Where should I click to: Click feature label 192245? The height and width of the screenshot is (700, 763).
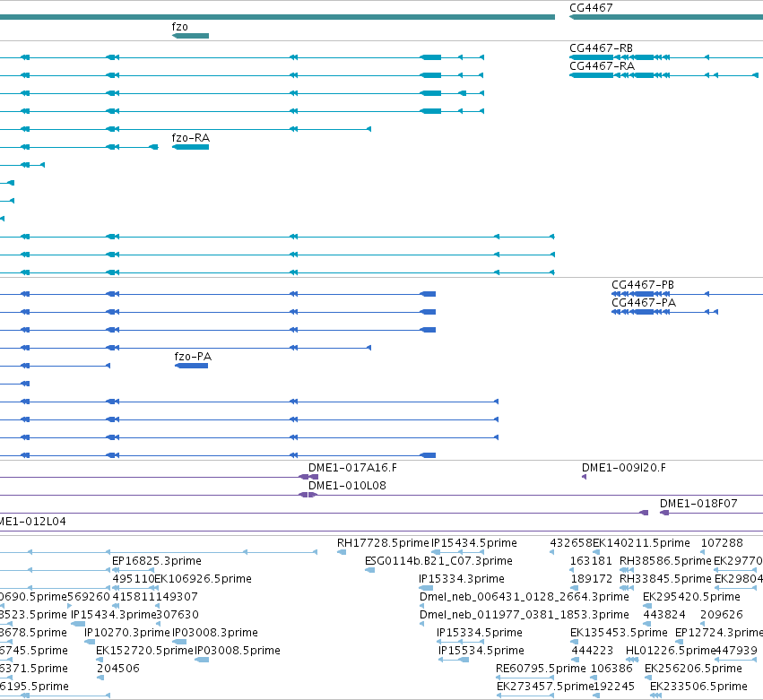613,687
